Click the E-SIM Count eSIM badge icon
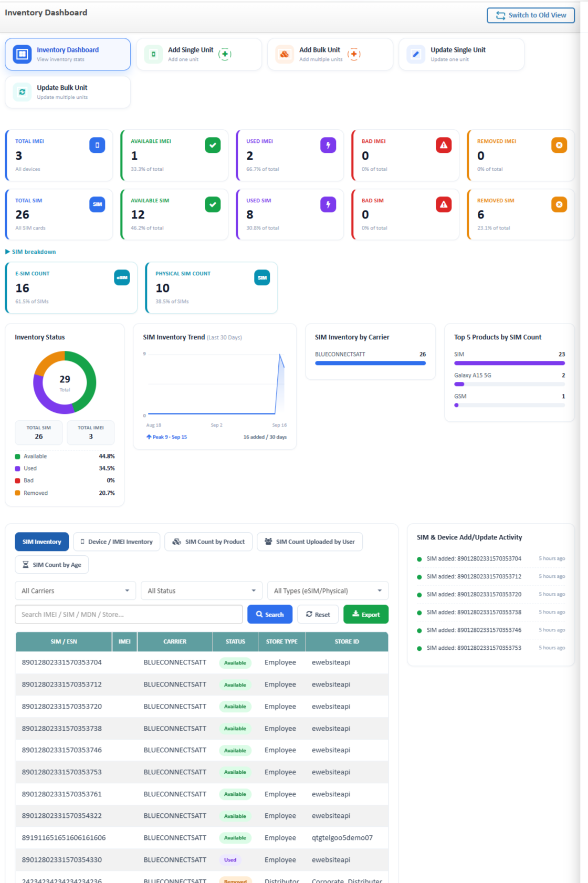588x883 pixels. [122, 277]
